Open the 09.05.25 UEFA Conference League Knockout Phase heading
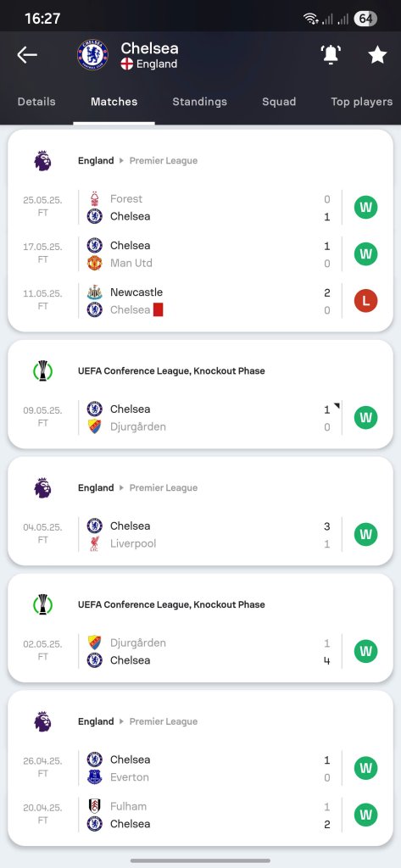This screenshot has width=401, height=868. [x=171, y=371]
